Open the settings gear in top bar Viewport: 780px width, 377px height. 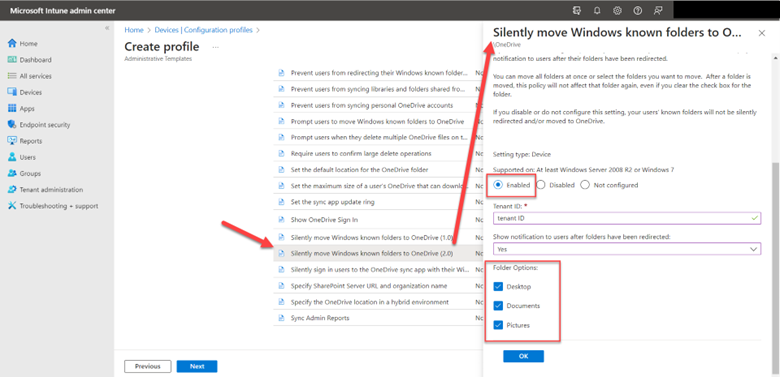pos(617,10)
